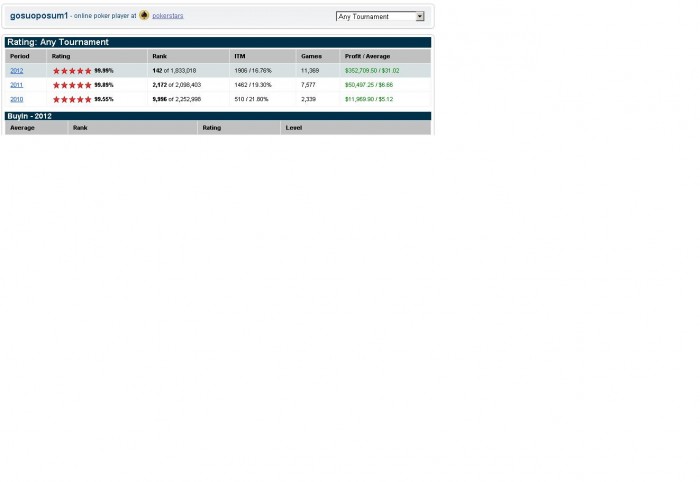Click the BuyIn - 2012 heading
This screenshot has width=700, height=482.
(x=29, y=116)
